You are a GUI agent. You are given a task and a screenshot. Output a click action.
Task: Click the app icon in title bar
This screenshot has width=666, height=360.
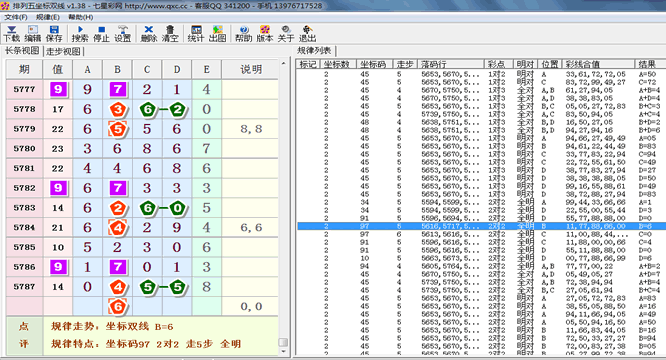tap(6, 6)
